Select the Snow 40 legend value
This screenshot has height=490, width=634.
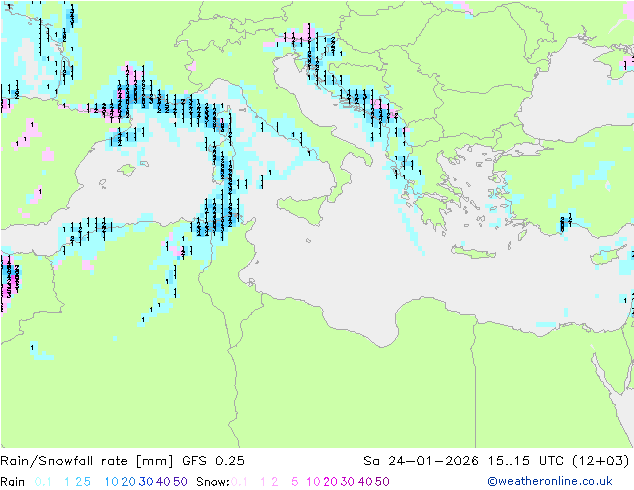pos(365,482)
